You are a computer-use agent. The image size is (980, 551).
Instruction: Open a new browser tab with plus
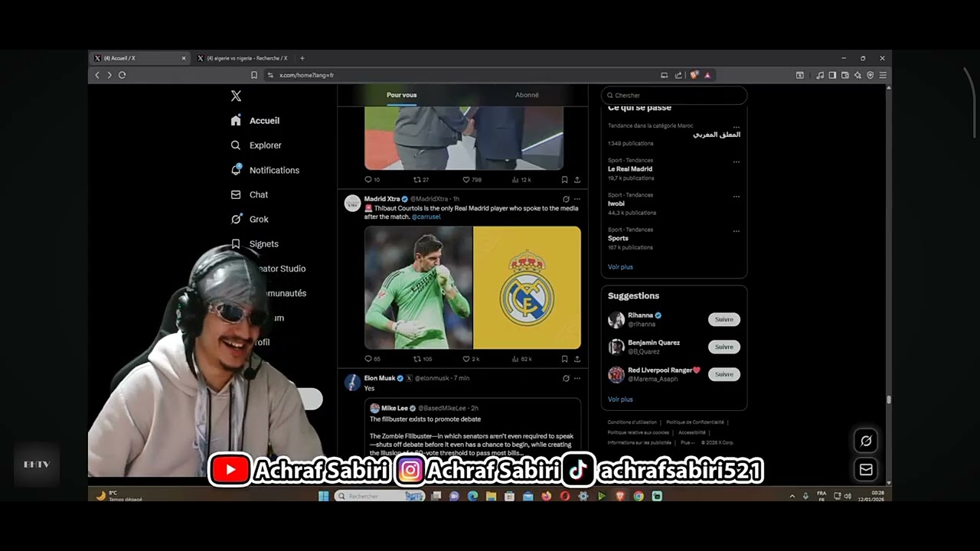click(x=302, y=58)
